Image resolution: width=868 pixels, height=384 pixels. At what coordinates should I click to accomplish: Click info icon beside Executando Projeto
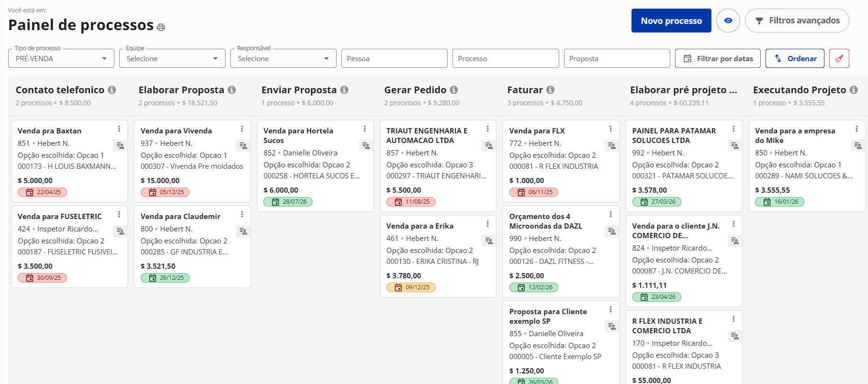coord(854,90)
